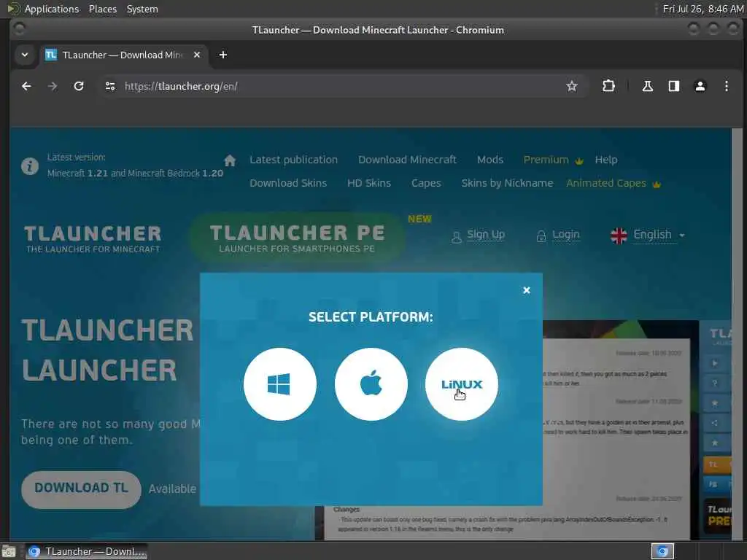Click the TLauncher logo
Image resolution: width=747 pixels, height=560 pixels.
[93, 238]
